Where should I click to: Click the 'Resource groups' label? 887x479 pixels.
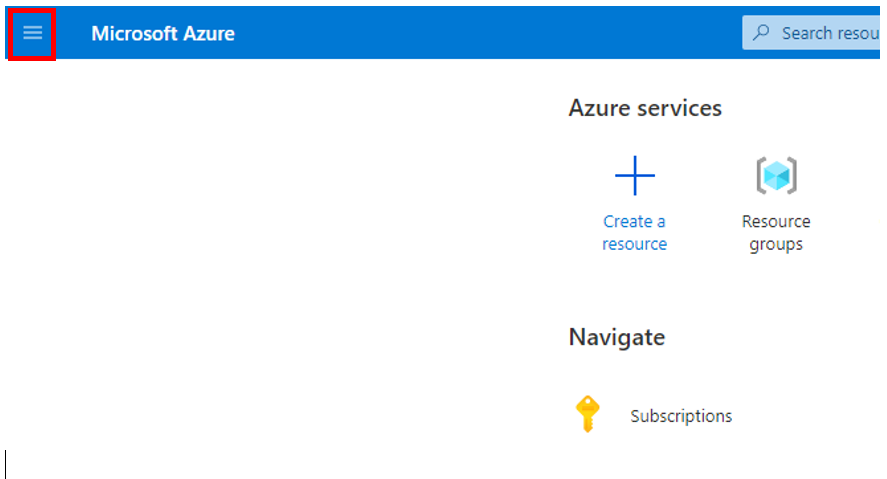[x=776, y=232]
